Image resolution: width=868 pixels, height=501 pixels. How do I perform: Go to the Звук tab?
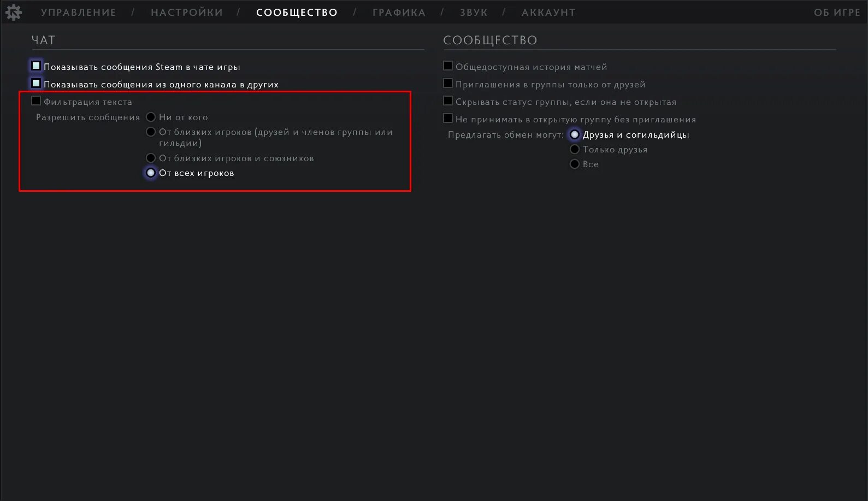click(x=474, y=13)
